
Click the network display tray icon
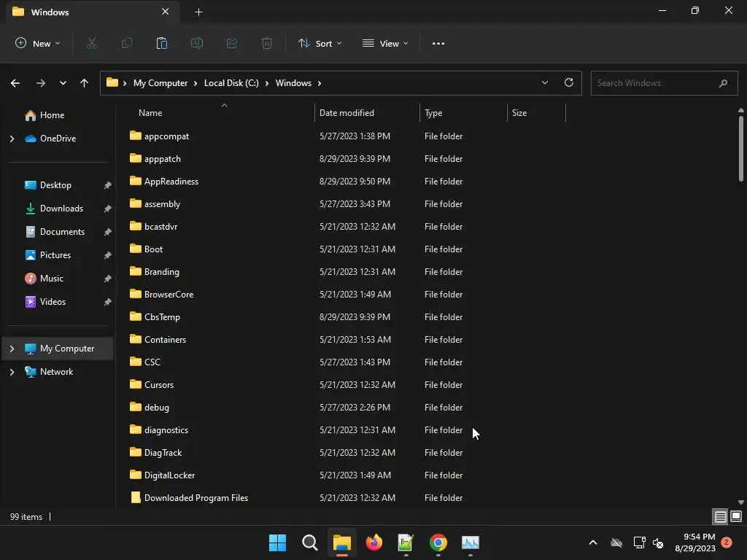639,542
